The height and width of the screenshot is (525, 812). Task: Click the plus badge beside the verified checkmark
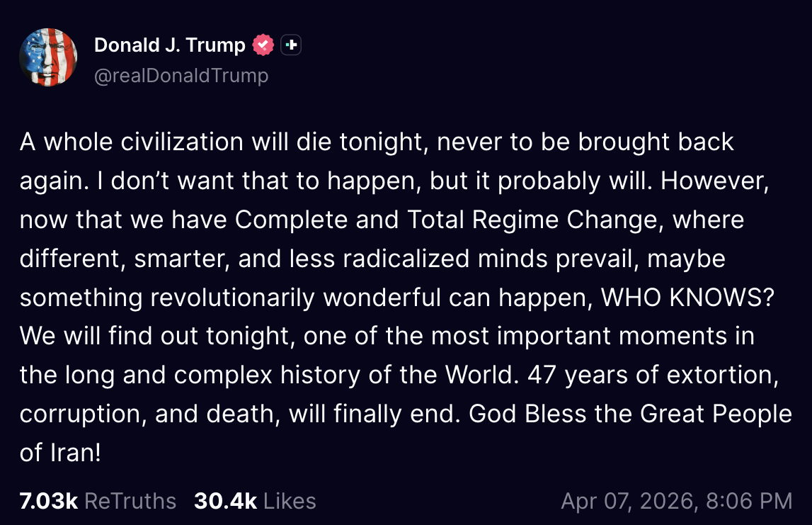pos(291,45)
